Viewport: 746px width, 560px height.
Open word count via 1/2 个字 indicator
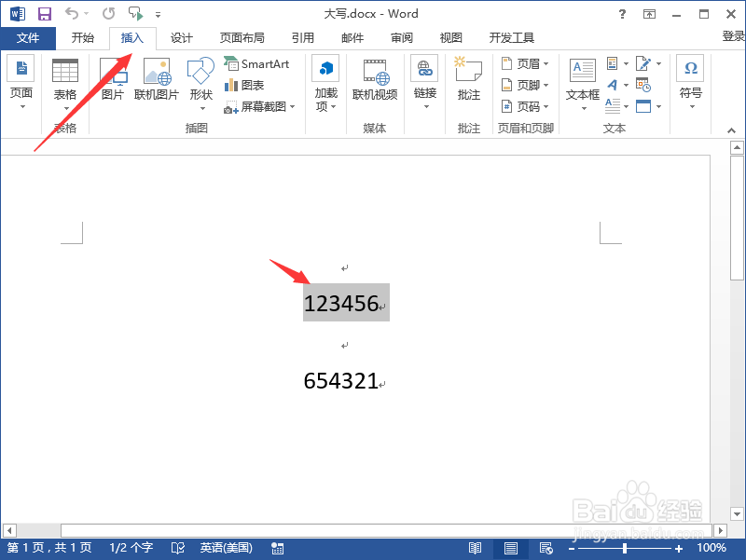tap(130, 548)
